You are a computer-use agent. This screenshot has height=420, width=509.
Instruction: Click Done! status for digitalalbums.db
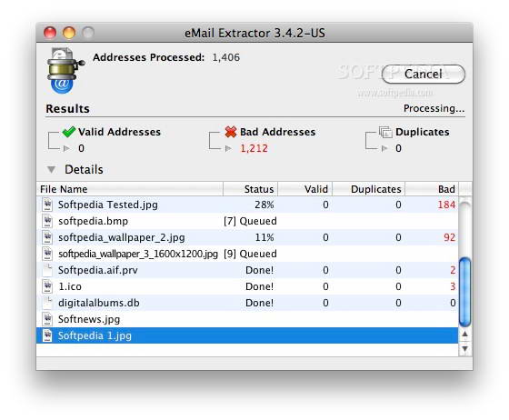click(x=259, y=303)
